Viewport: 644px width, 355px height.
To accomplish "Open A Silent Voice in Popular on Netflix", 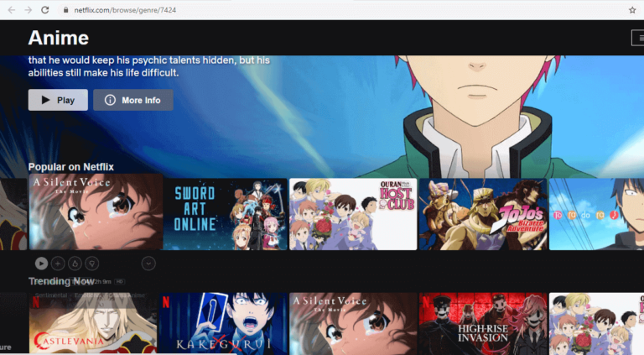I will pyautogui.click(x=96, y=211).
